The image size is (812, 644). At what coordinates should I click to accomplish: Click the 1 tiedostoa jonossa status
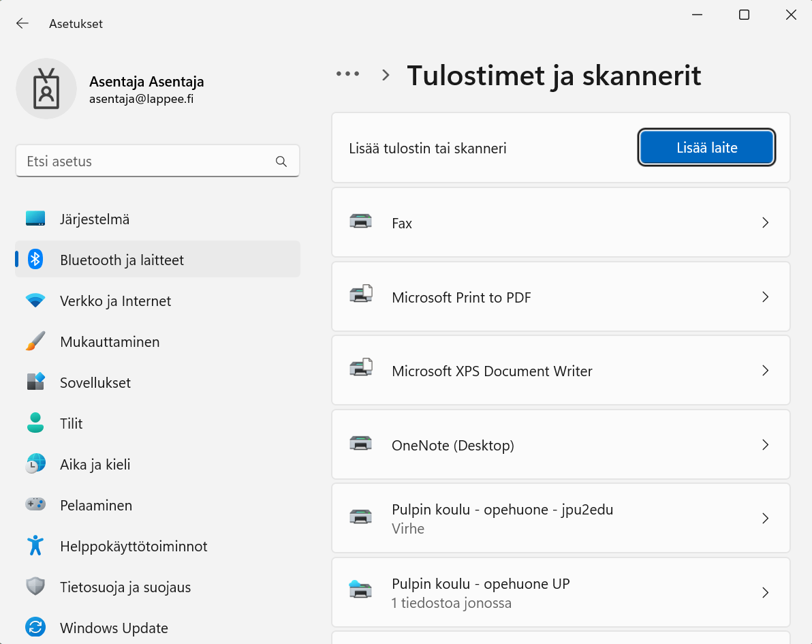tap(452, 602)
